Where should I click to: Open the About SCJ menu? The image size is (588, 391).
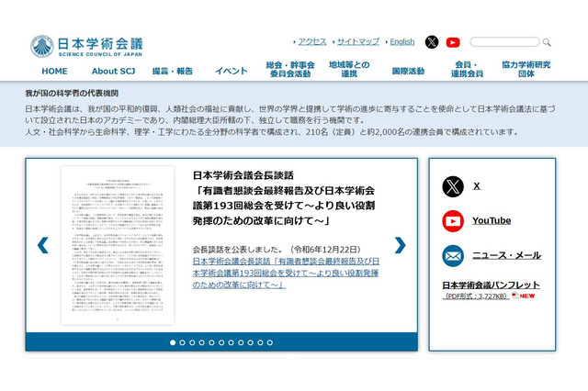pos(113,72)
